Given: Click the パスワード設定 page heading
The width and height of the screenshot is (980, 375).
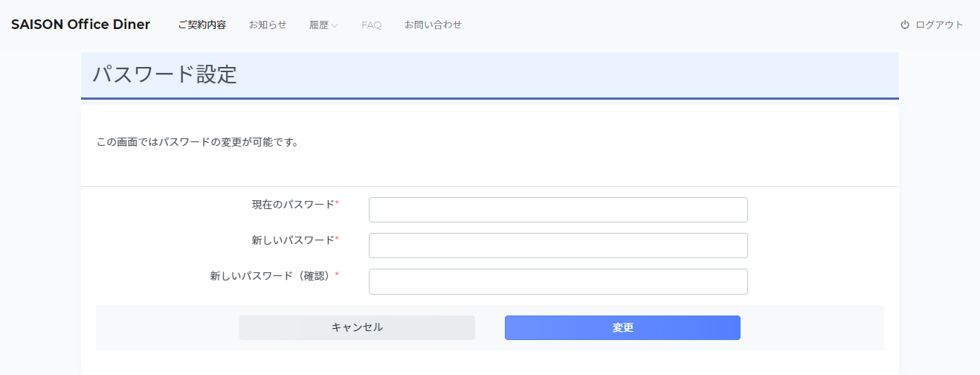Looking at the screenshot, I should click(x=164, y=74).
